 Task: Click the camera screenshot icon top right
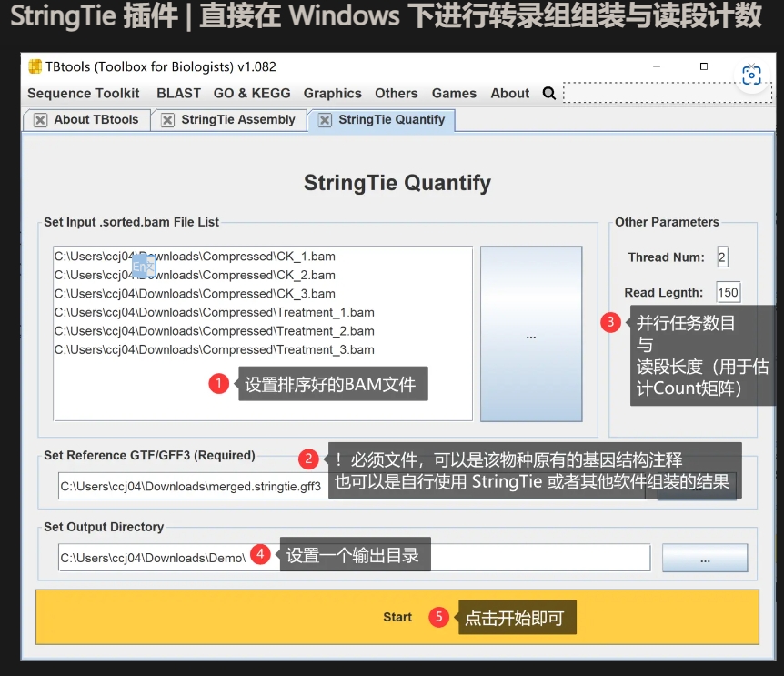[x=751, y=75]
